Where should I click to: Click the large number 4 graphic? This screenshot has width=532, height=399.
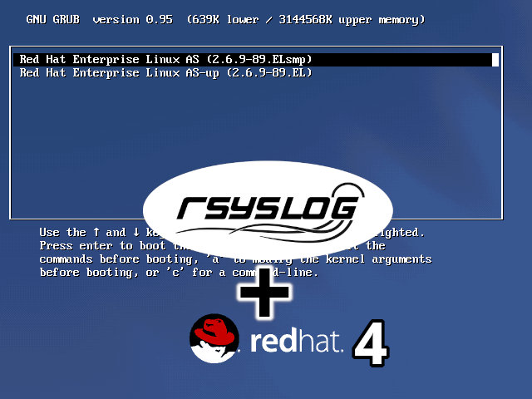click(371, 343)
